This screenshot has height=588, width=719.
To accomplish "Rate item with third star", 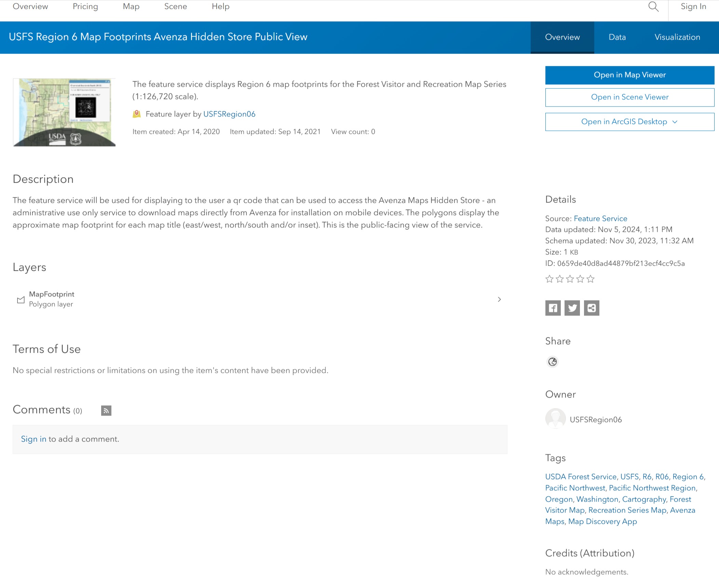I will pos(570,279).
